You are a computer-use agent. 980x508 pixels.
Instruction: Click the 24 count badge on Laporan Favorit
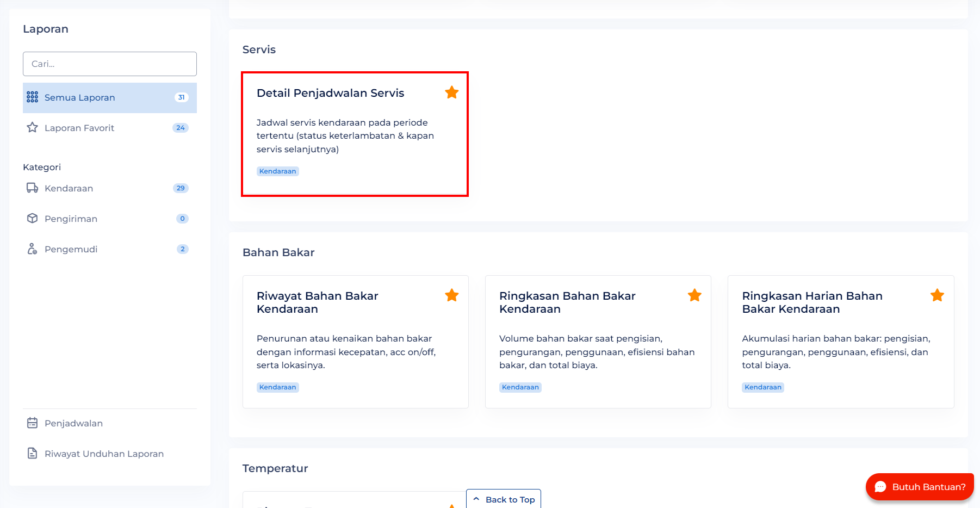click(181, 128)
